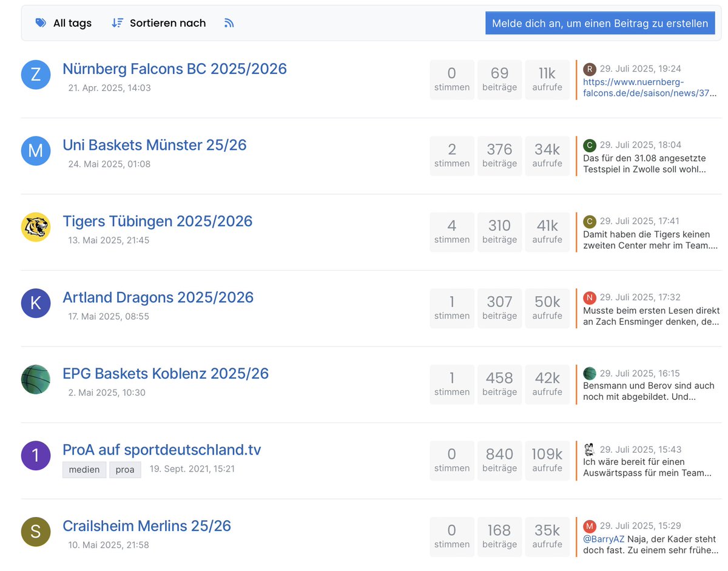The width and height of the screenshot is (728, 571).
Task: Open the Tigers Tübingen 2025/2026 topic
Action: point(158,221)
